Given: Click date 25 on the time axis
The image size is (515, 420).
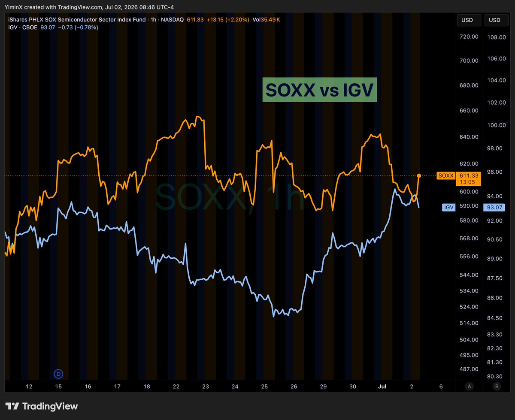Looking at the screenshot, I should (264, 387).
